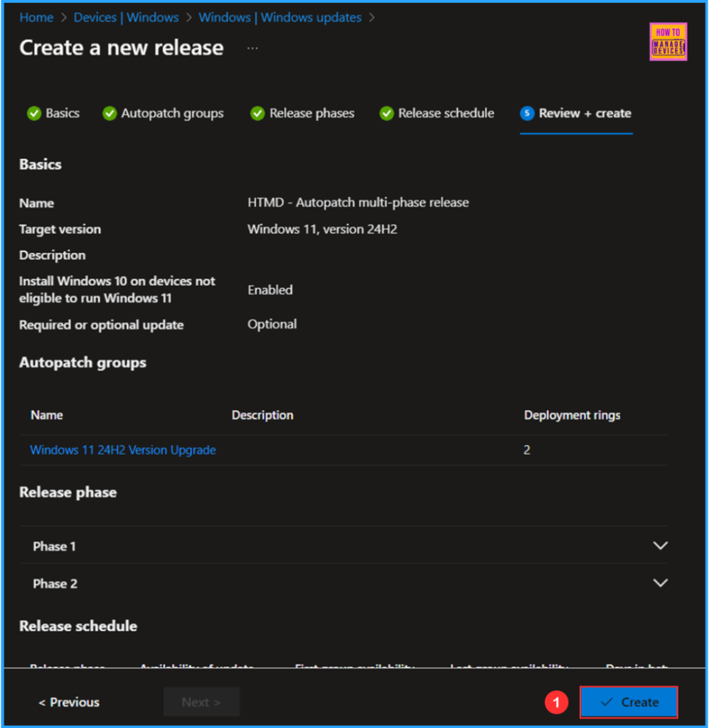709x728 pixels.
Task: Click the Name column header in Autopatch groups
Action: coord(47,415)
